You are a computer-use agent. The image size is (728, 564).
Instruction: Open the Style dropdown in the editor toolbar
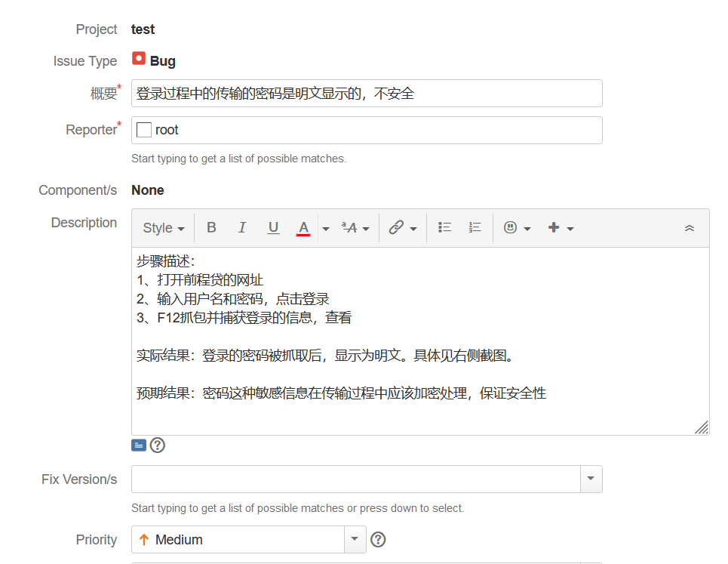162,227
